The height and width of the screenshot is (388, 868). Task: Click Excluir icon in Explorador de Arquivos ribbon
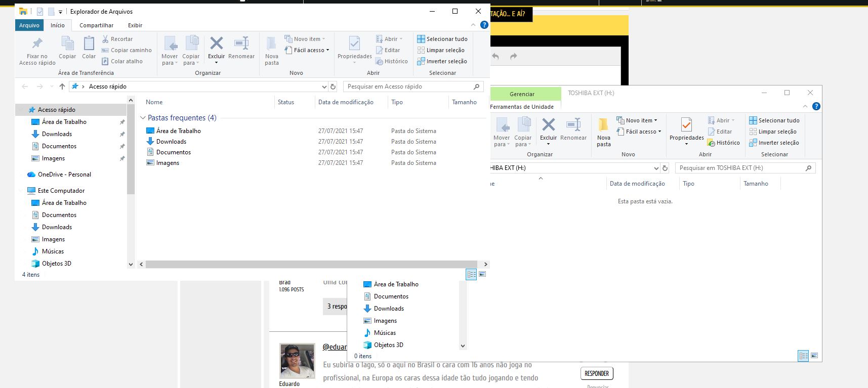(216, 44)
